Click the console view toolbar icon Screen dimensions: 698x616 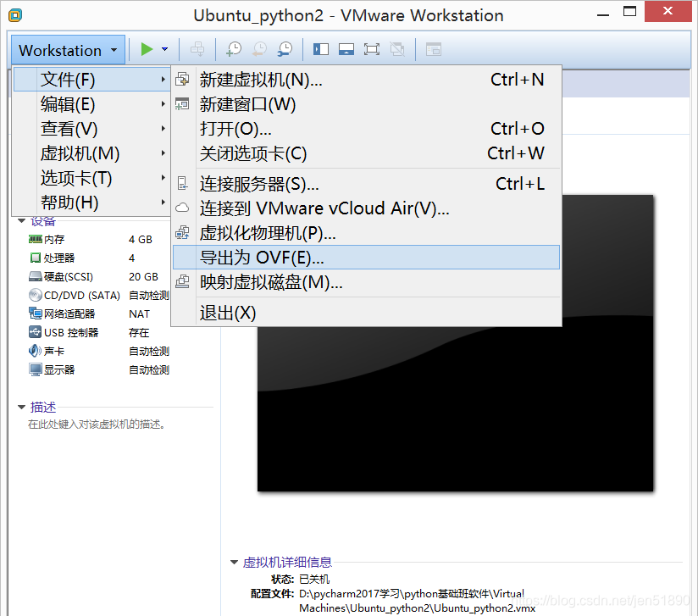433,49
